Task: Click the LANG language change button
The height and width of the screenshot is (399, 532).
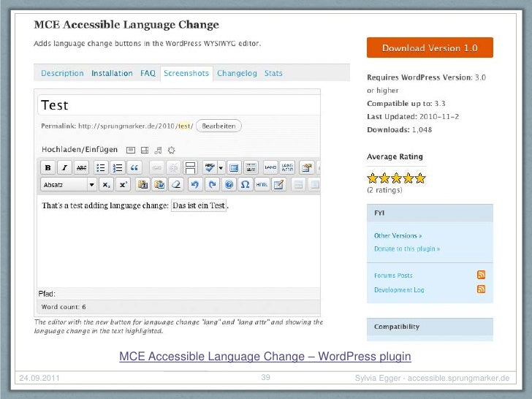Action: coord(270,167)
